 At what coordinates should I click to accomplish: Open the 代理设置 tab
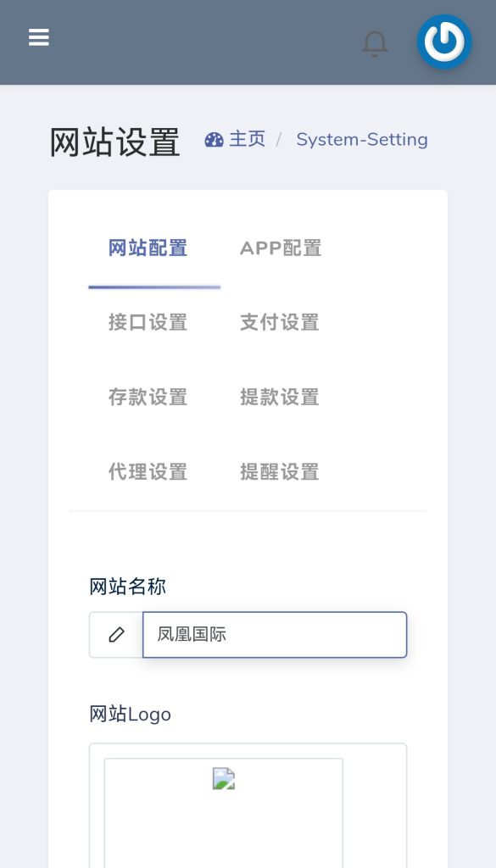(148, 471)
